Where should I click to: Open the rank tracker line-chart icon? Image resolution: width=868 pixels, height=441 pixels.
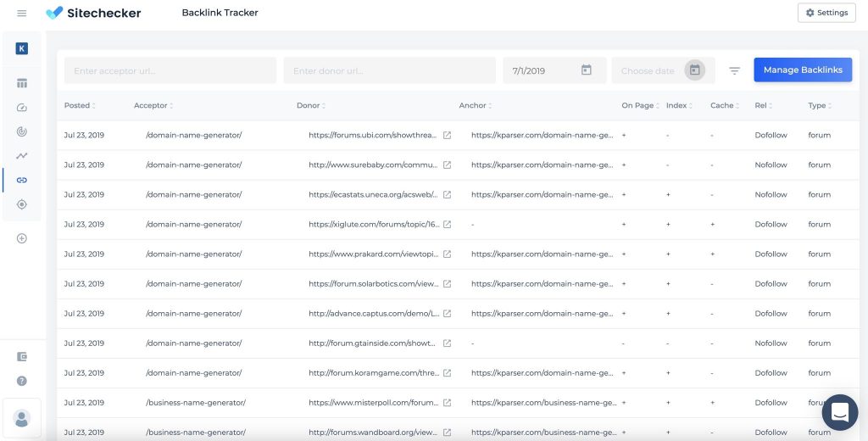pyautogui.click(x=21, y=156)
